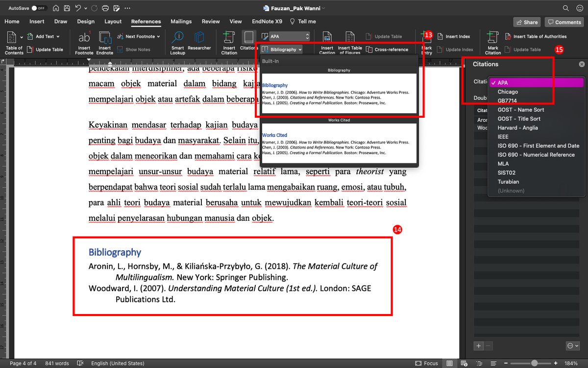Expand the Table of Contents dropdown arrow
This screenshot has width=588, height=368.
[x=22, y=37]
